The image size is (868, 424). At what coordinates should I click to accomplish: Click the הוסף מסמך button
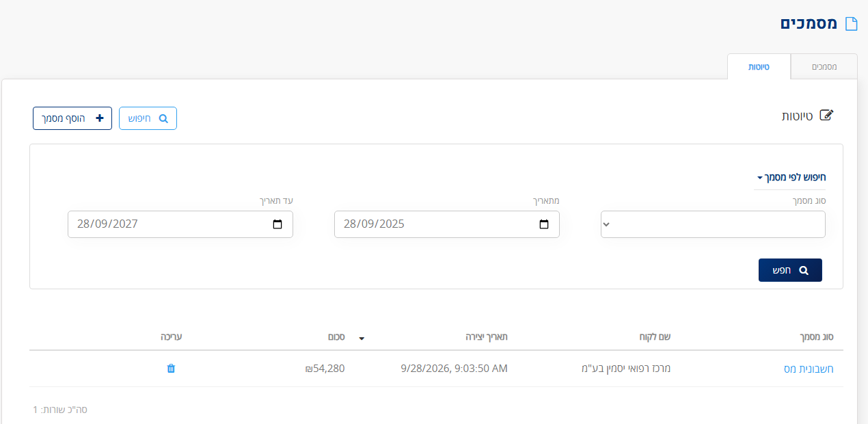pyautogui.click(x=72, y=118)
